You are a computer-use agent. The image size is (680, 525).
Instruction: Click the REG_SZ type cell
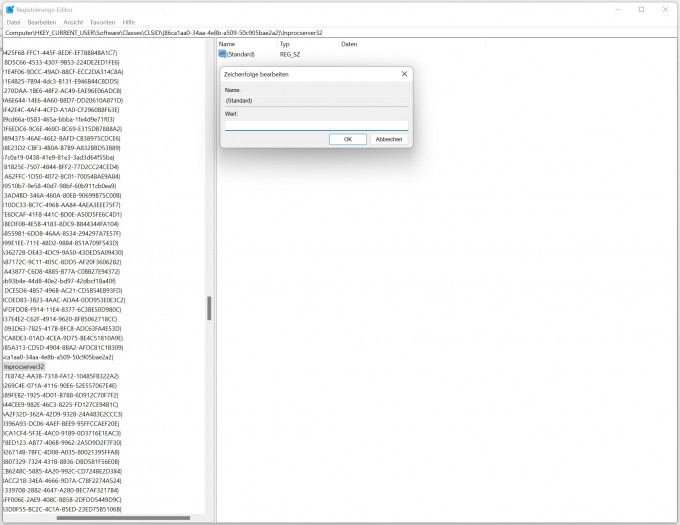tap(290, 54)
